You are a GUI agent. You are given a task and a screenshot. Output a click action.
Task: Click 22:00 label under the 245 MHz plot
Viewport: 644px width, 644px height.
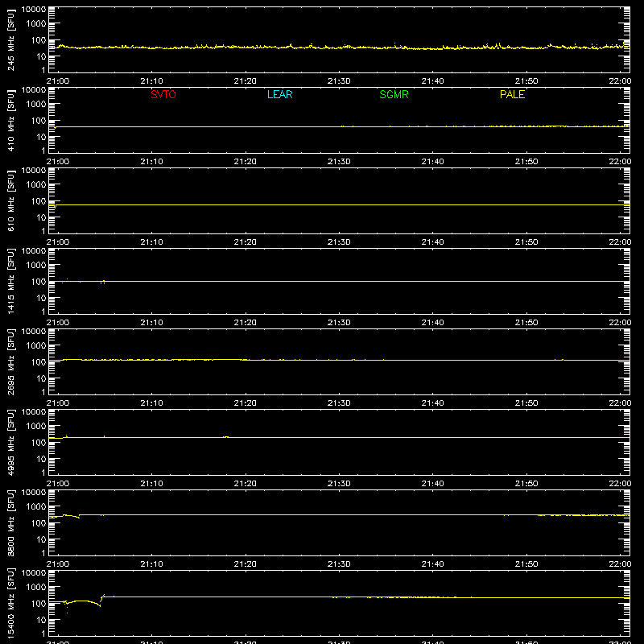pos(620,81)
